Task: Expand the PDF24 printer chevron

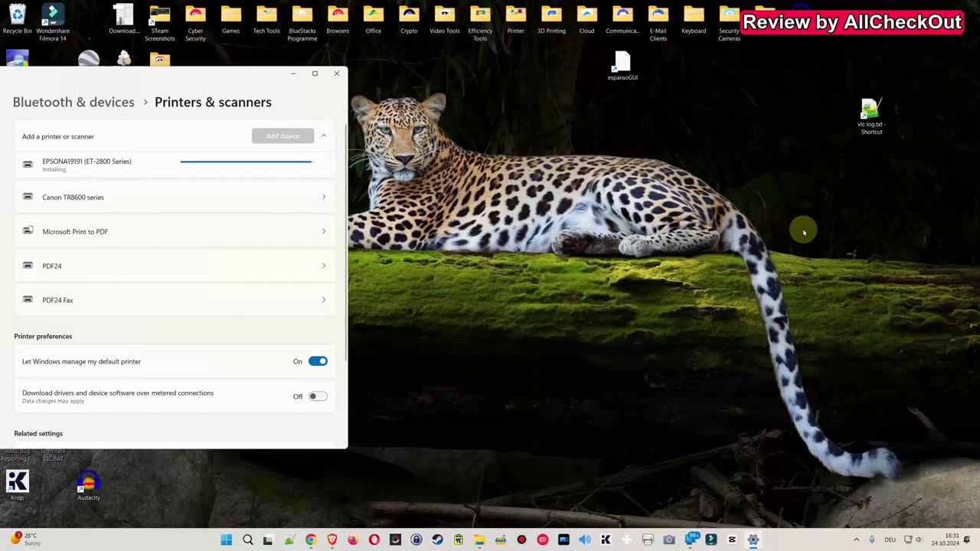Action: (324, 266)
